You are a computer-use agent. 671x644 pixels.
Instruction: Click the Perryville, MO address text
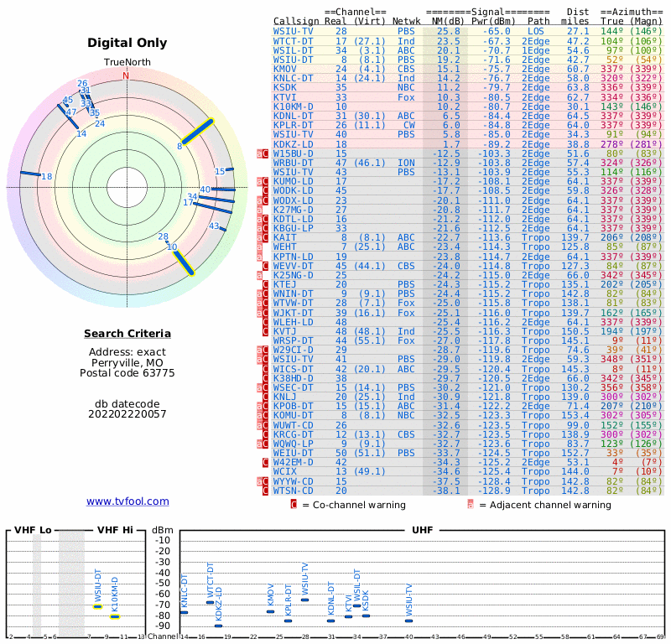pyautogui.click(x=127, y=362)
